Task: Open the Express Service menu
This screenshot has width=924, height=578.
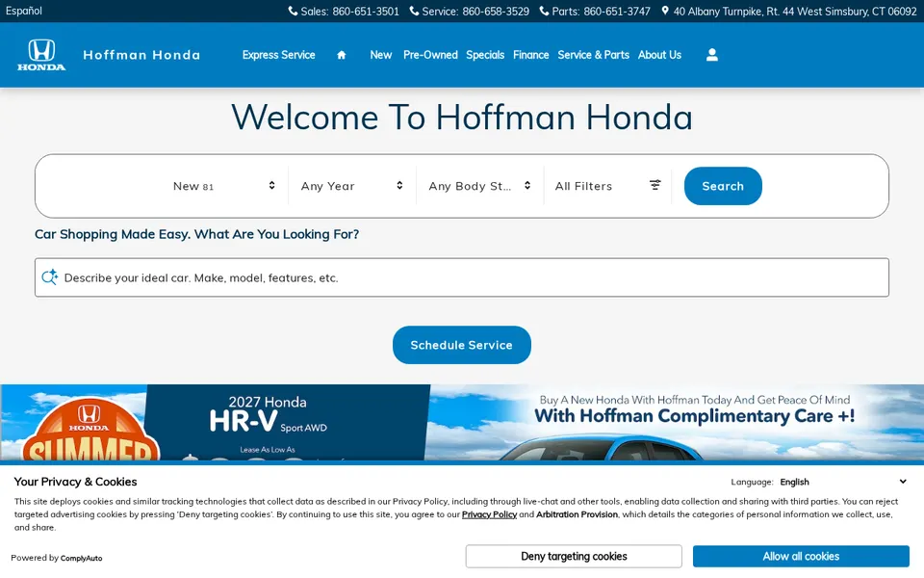Action: click(279, 55)
